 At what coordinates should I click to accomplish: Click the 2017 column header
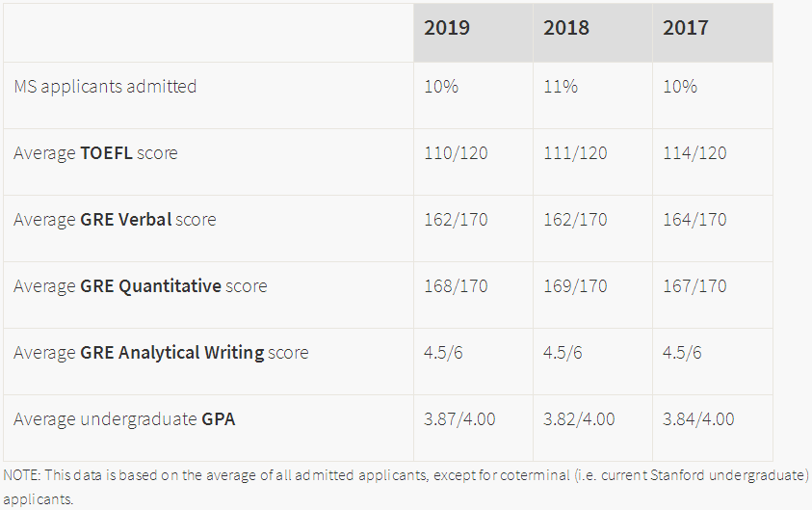685,28
